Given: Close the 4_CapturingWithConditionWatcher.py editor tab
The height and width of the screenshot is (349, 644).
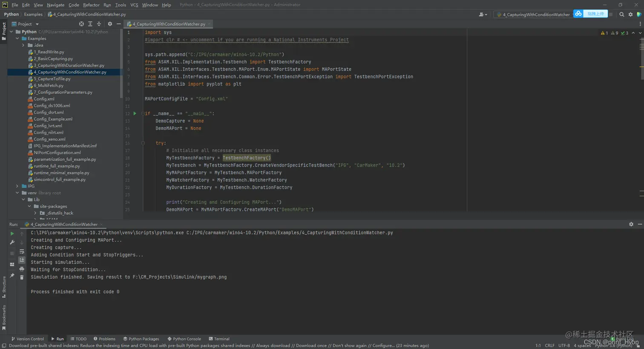Looking at the screenshot, I should 209,24.
